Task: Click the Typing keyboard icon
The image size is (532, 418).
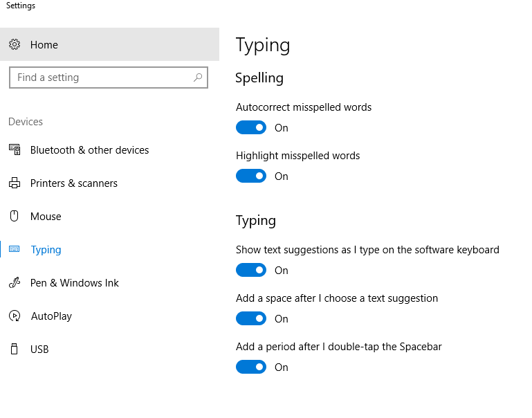Action: click(15, 249)
